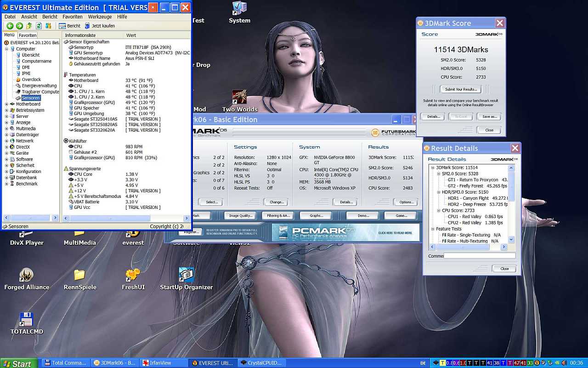Viewport: 588px width, 368px height.
Task: Collapse the Computer tree node
Action: [6, 49]
